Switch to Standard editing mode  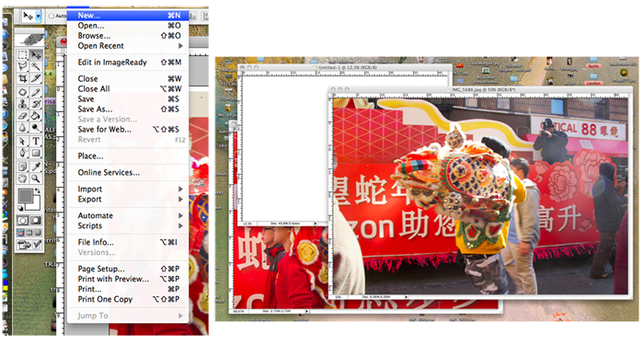(23, 220)
